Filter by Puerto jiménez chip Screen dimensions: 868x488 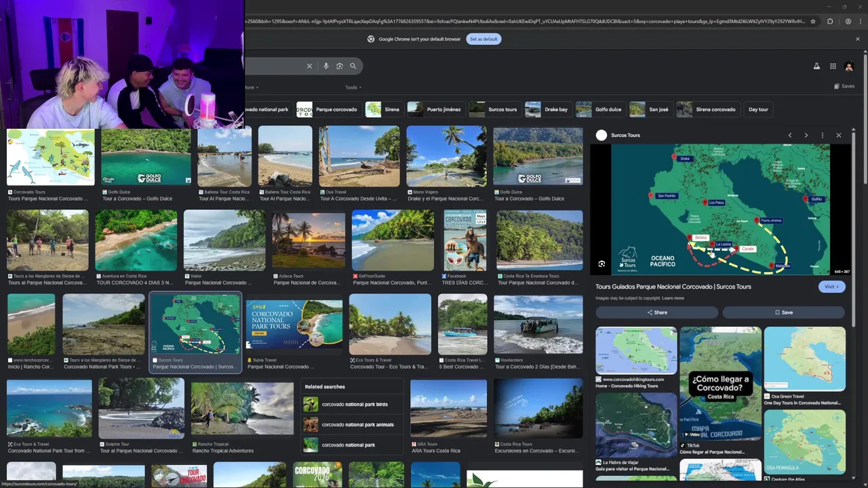pos(435,109)
